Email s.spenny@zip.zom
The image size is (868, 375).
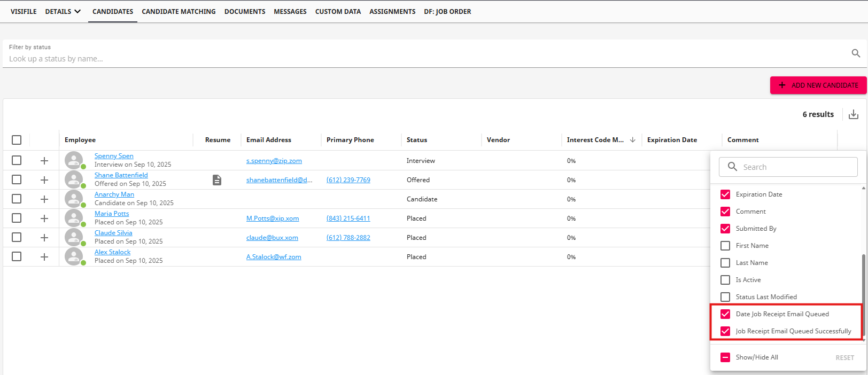[x=274, y=161]
